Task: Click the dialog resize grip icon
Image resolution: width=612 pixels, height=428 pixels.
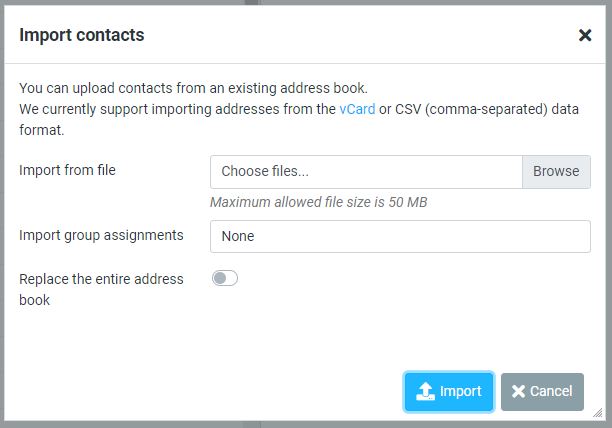Action: 598,413
